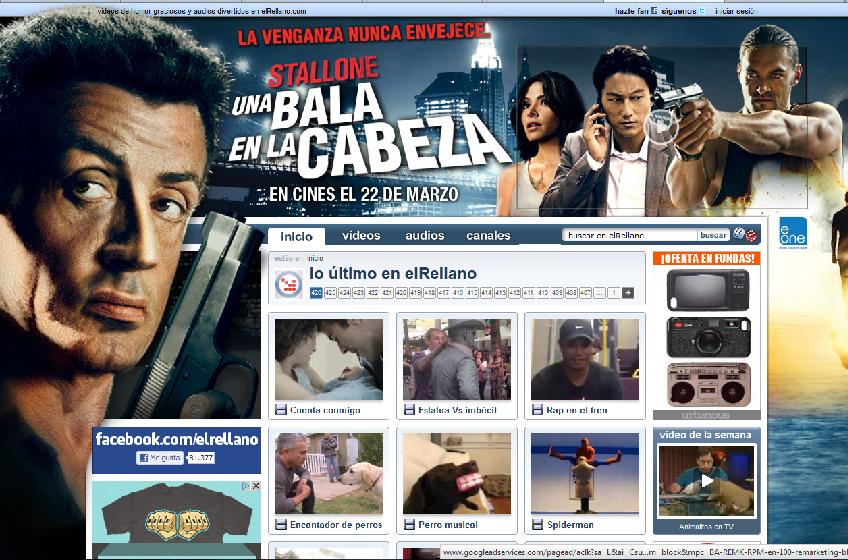Screen dimensions: 848x560
Task: Go to page 407 in pagination
Action: [x=585, y=293]
